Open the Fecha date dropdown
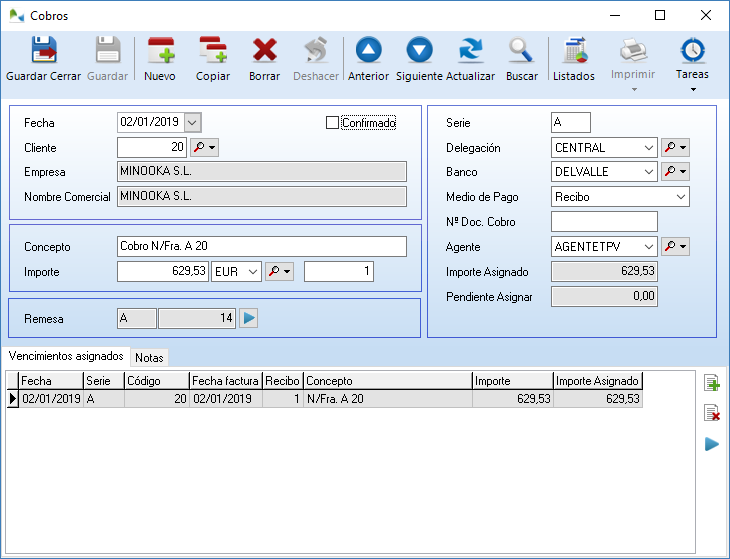 (192, 122)
